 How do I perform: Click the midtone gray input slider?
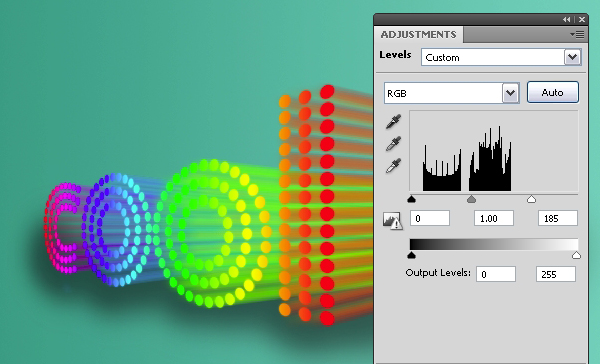(471, 199)
